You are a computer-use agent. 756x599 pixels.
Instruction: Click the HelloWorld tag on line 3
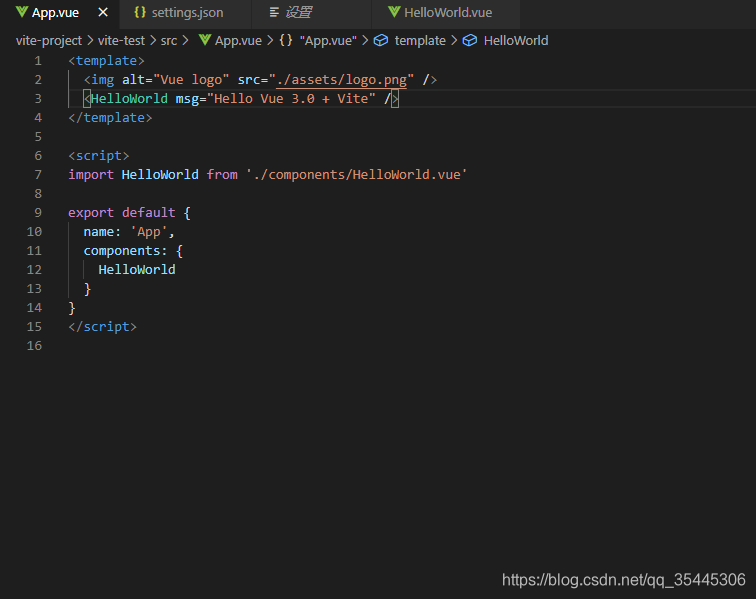coord(129,99)
